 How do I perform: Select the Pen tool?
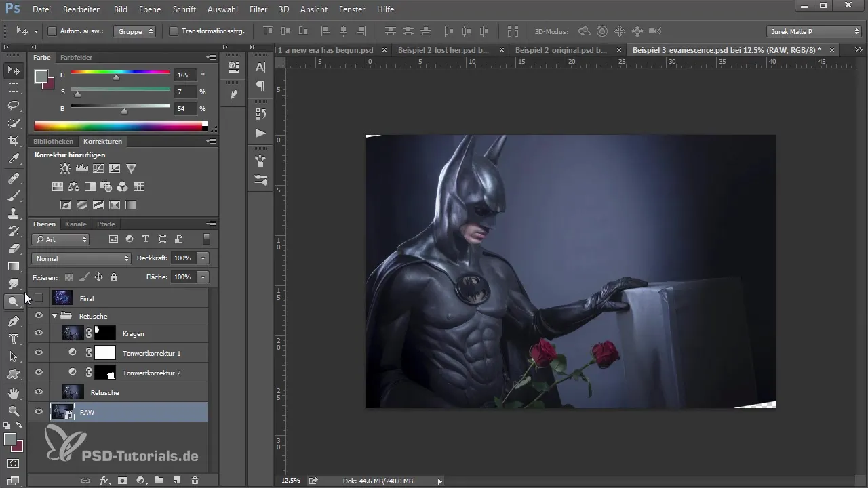(x=14, y=321)
